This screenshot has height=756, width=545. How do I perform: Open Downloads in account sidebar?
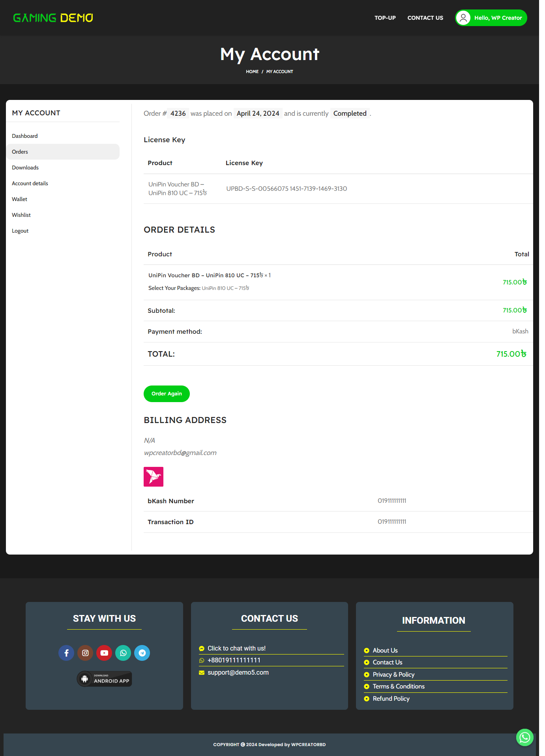pyautogui.click(x=25, y=167)
